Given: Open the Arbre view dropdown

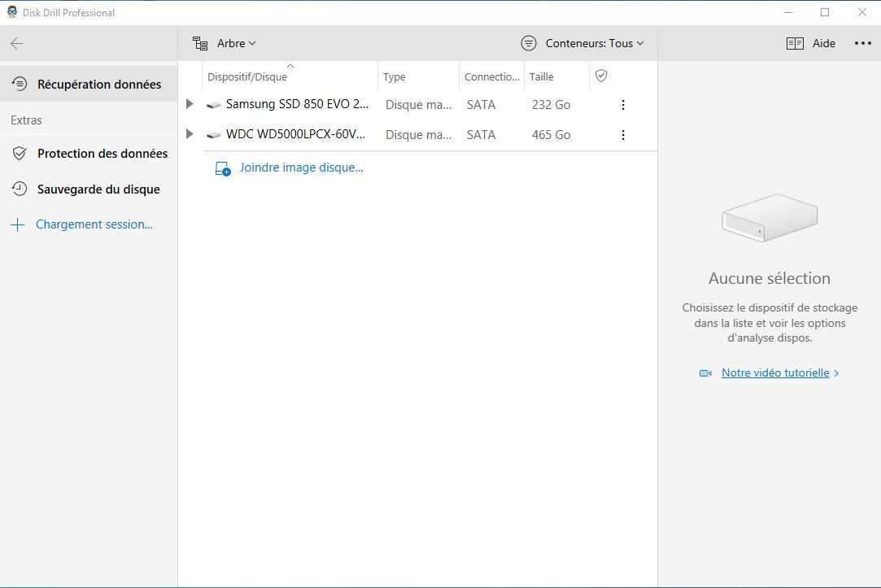Looking at the screenshot, I should [x=236, y=43].
